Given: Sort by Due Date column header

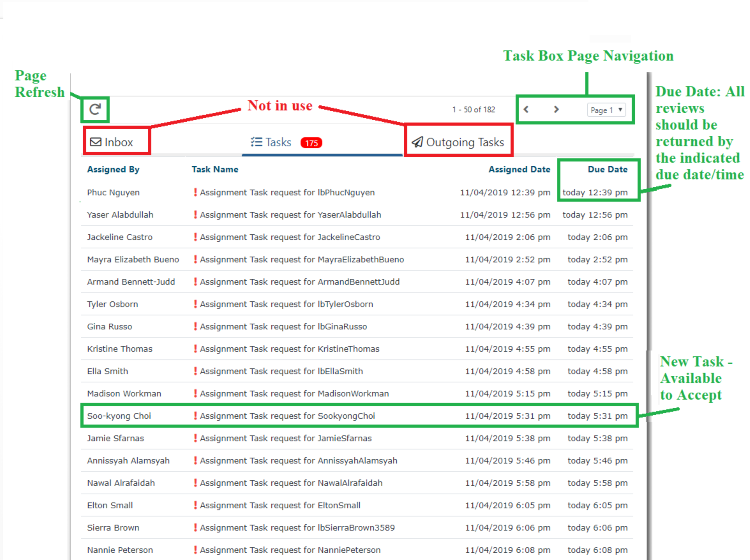Looking at the screenshot, I should pos(607,170).
